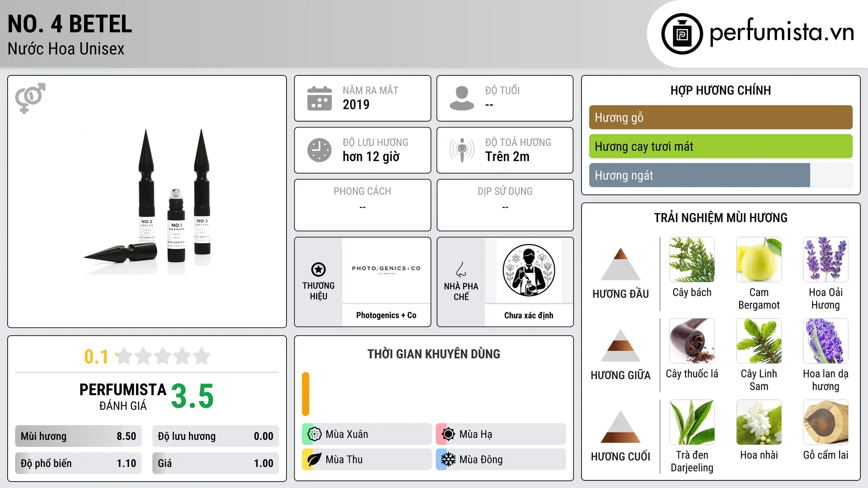Click the Trải nghiệm mùi hương heading
Image resolution: width=868 pixels, height=488 pixels.
(x=721, y=218)
